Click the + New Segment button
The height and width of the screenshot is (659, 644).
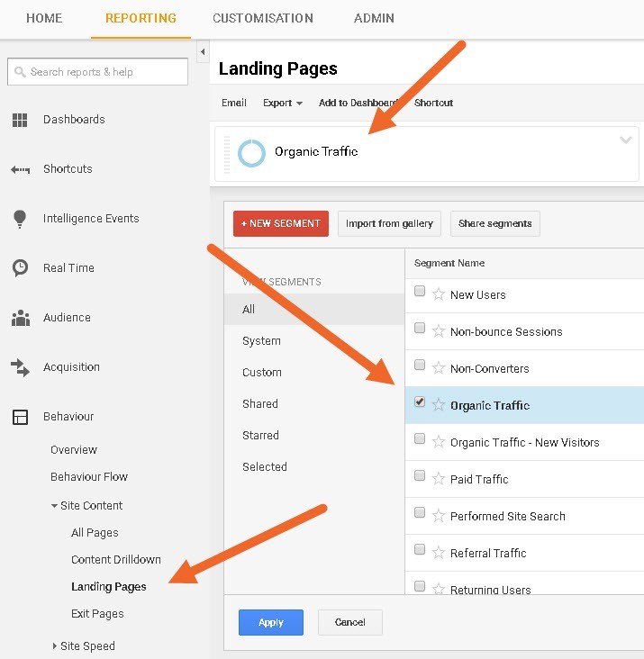[280, 223]
